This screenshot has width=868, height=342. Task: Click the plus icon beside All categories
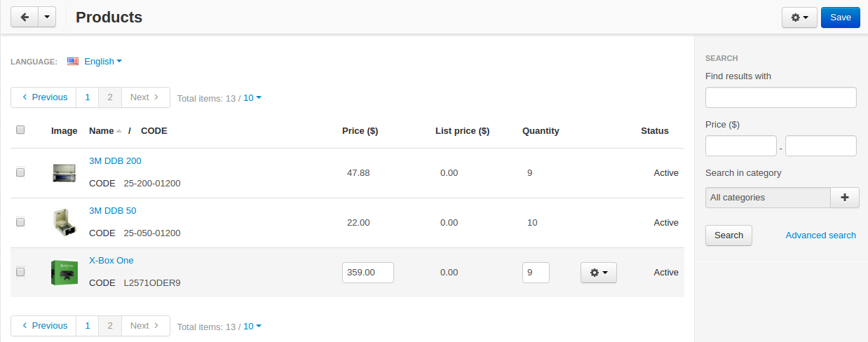point(845,198)
